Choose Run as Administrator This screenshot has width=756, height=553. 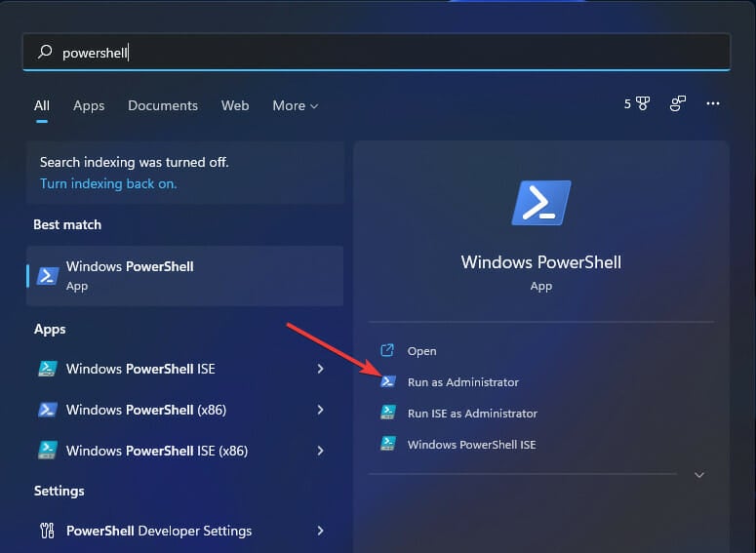(462, 382)
